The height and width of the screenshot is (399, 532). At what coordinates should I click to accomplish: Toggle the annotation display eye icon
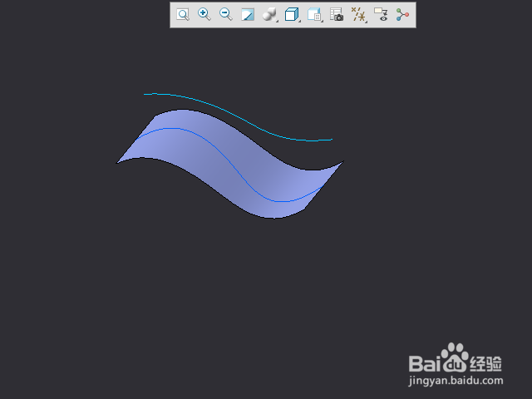pyautogui.click(x=381, y=15)
